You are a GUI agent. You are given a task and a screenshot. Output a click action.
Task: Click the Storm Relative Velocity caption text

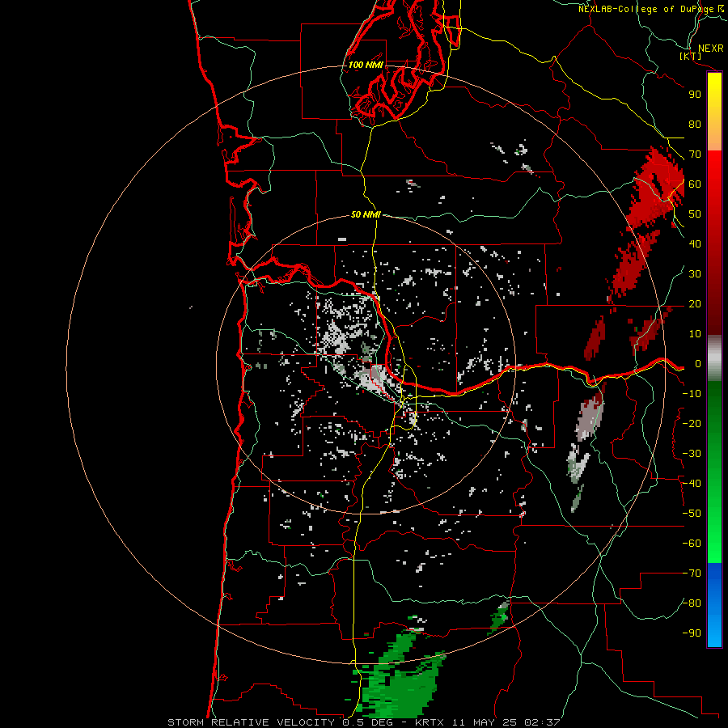tap(363, 722)
